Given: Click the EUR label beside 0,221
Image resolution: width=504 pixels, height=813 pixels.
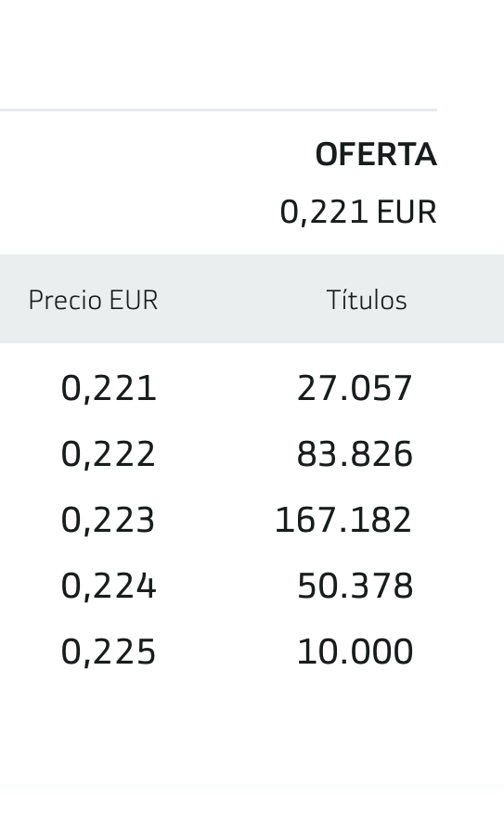Looking at the screenshot, I should pos(407,212).
